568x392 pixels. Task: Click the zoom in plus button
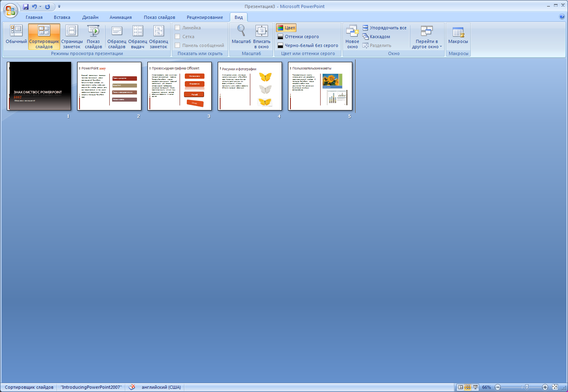[545, 387]
